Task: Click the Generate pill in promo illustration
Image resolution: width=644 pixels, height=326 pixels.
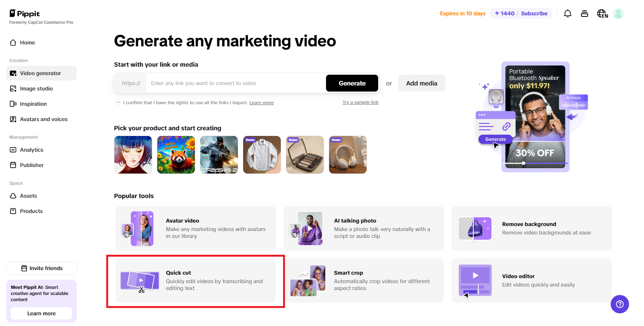Action: tap(495, 139)
